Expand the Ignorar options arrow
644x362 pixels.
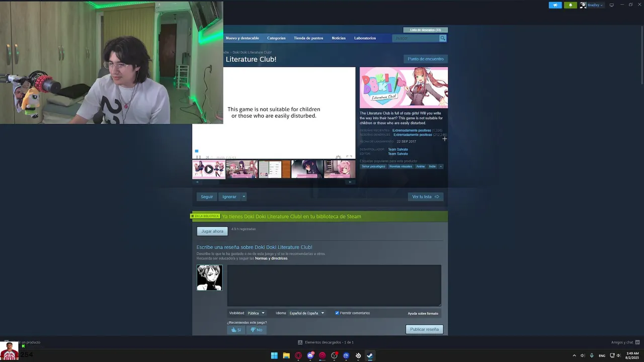[244, 197]
